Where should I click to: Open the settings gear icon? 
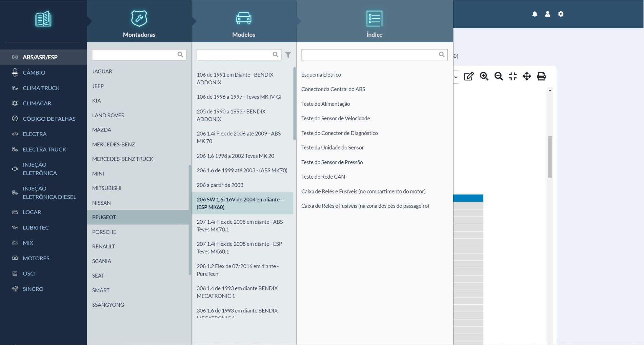(561, 14)
